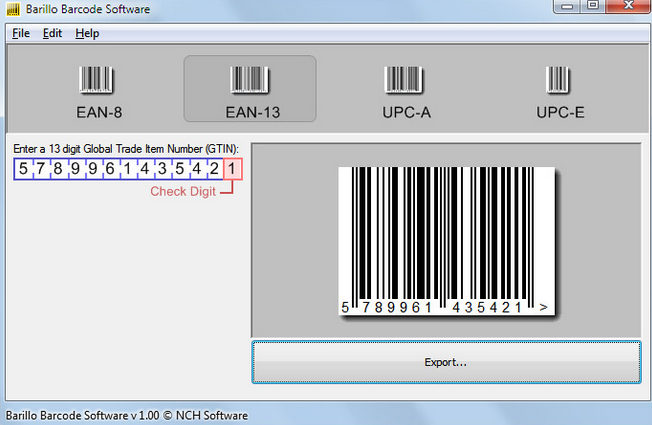Click the GTIN digit box showing 2

(214, 169)
